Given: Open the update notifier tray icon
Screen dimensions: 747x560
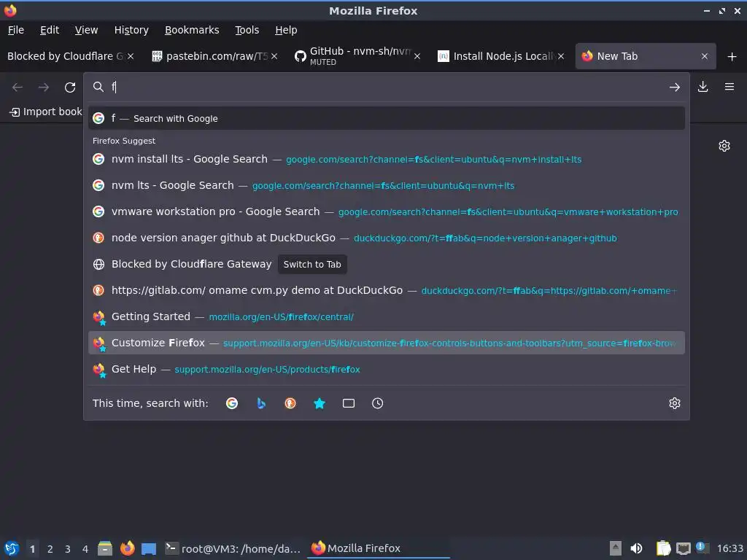Looking at the screenshot, I should tap(703, 548).
